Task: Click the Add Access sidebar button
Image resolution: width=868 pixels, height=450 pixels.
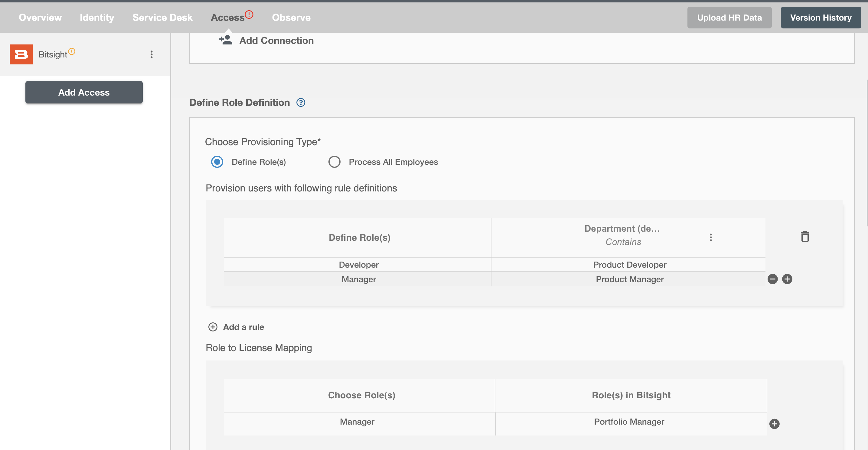Action: click(84, 92)
